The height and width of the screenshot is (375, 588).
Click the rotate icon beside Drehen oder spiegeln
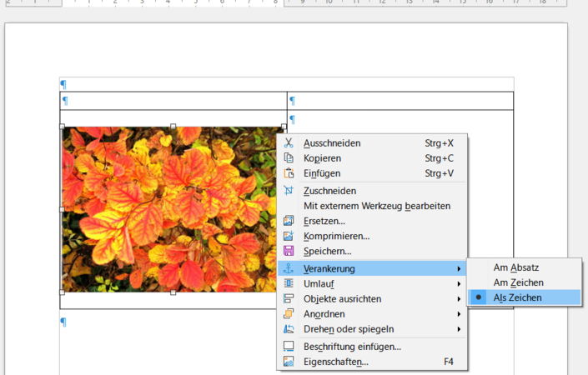click(289, 329)
